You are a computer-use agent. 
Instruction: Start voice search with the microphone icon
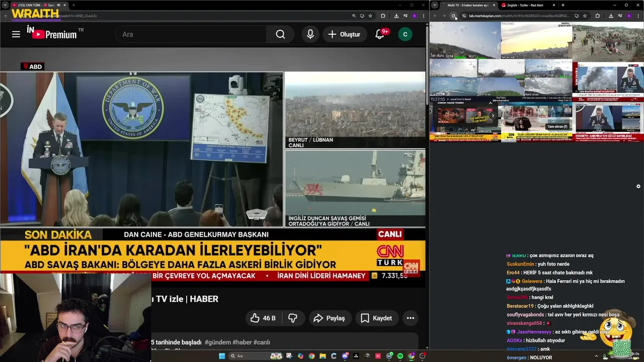click(310, 34)
